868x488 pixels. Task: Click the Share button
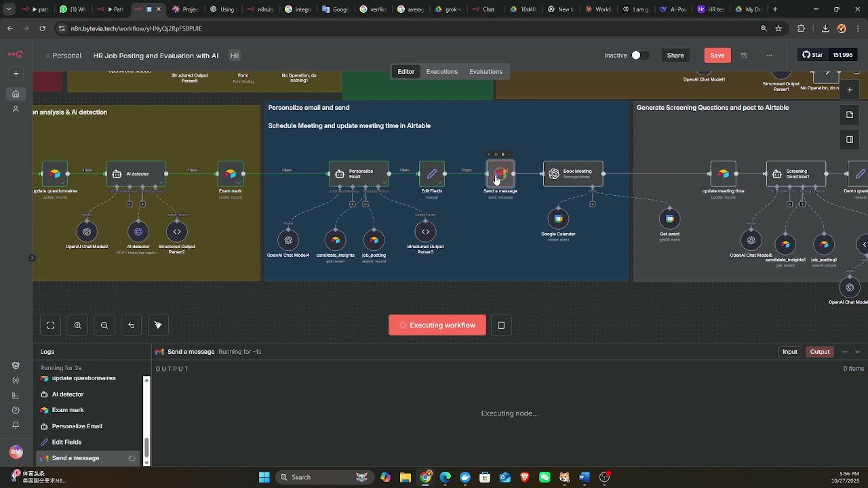pyautogui.click(x=675, y=56)
